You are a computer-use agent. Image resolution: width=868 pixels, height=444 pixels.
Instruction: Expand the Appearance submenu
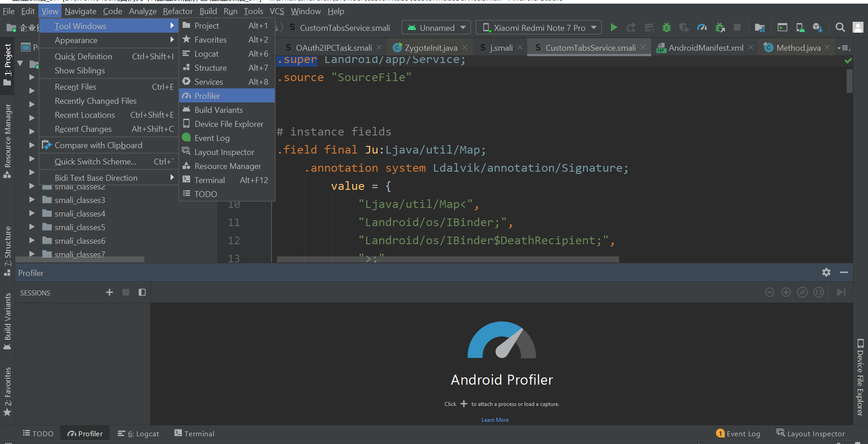109,40
